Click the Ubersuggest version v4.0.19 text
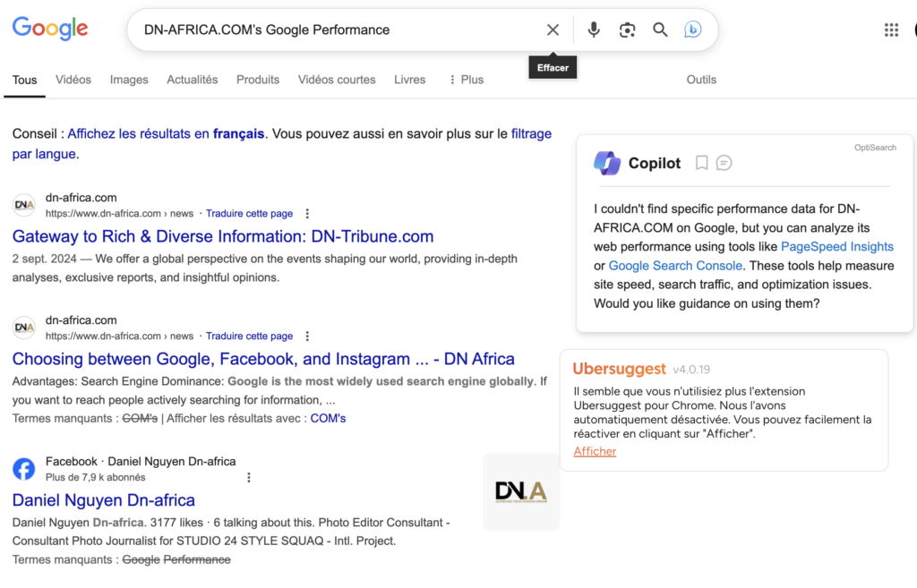This screenshot has width=917, height=588. (x=691, y=370)
